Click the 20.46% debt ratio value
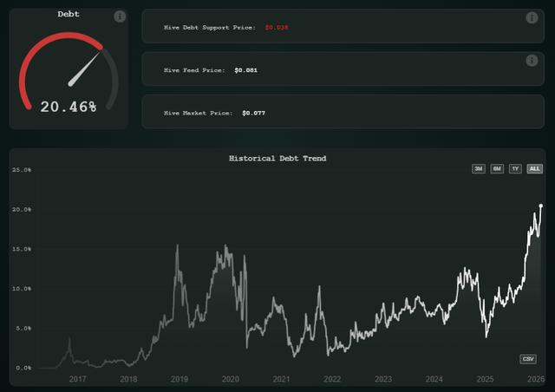The image size is (555, 392). pyautogui.click(x=69, y=108)
